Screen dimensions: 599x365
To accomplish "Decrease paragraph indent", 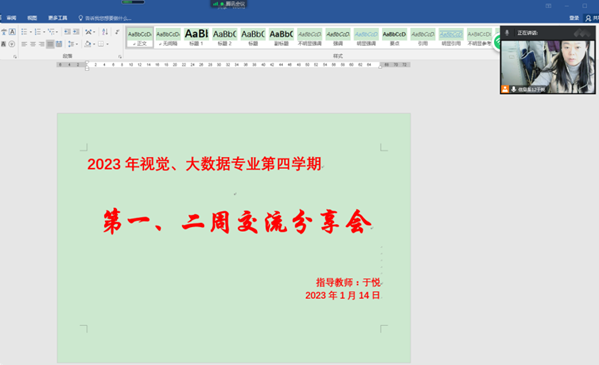I will 67,32.
